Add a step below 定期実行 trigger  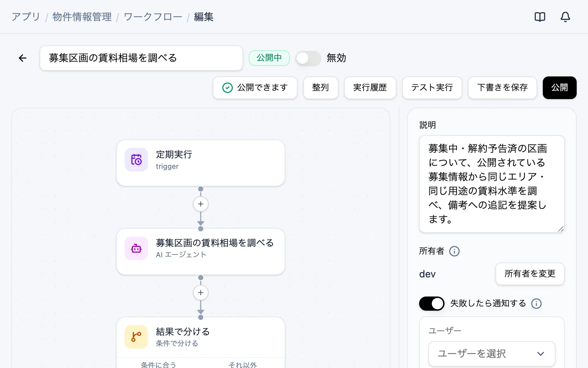coord(201,204)
